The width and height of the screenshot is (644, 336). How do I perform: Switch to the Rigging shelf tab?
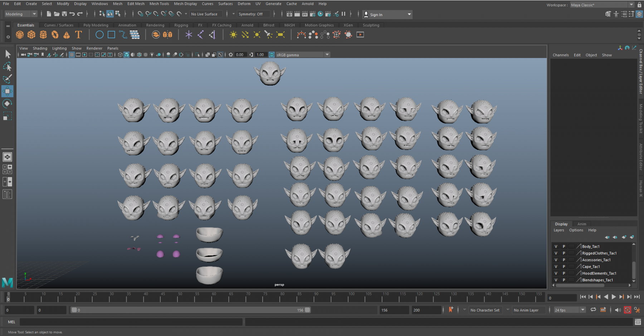click(181, 25)
